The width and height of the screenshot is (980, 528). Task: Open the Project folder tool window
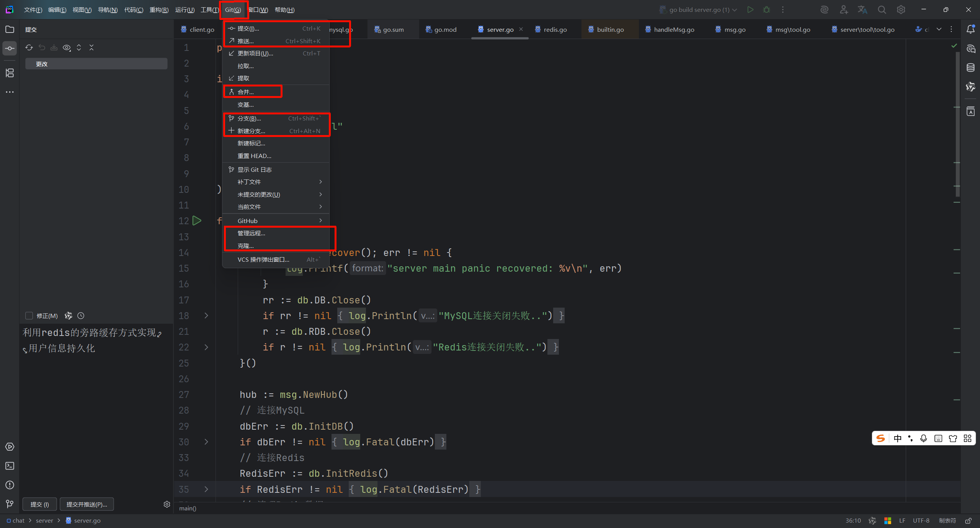click(x=10, y=29)
